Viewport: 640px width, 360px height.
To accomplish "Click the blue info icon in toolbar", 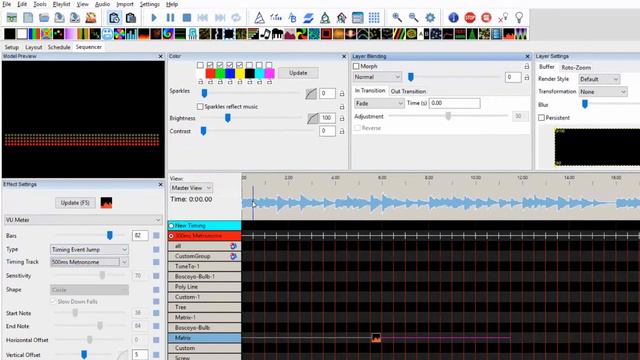I will coord(453,18).
